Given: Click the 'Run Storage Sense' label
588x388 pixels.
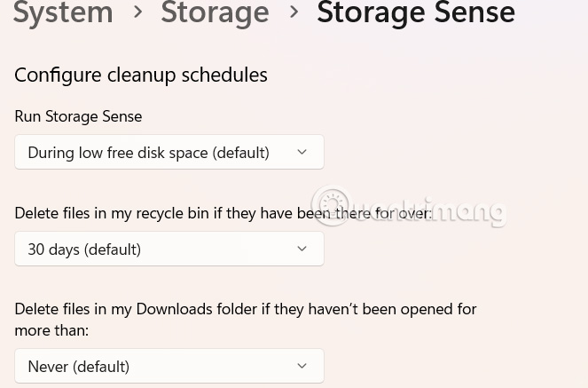Looking at the screenshot, I should click(78, 116).
